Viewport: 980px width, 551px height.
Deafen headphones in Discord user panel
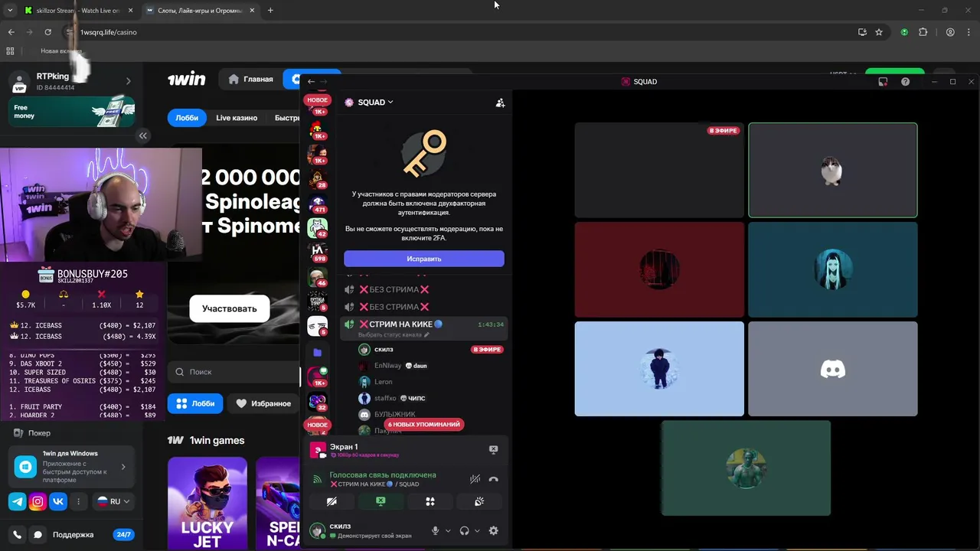pyautogui.click(x=464, y=530)
